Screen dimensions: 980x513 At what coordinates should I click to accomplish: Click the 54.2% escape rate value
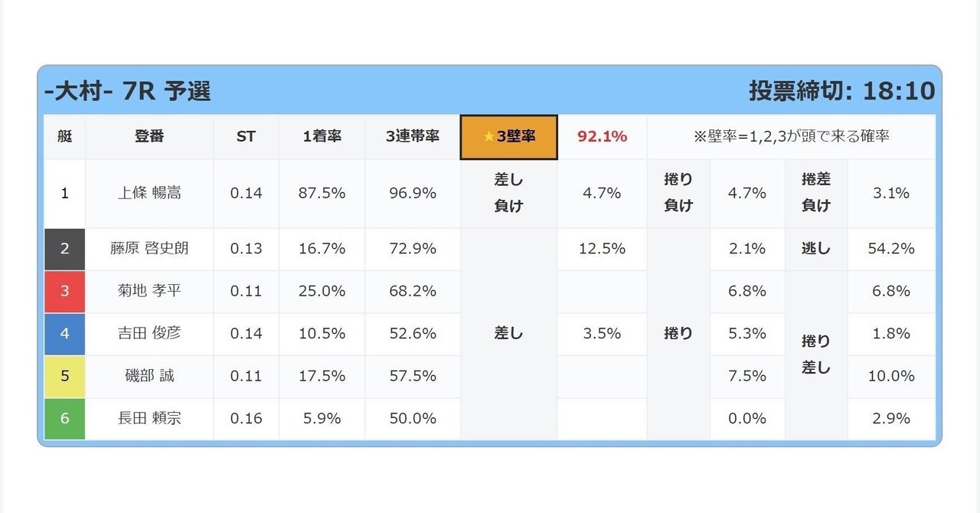tap(891, 249)
